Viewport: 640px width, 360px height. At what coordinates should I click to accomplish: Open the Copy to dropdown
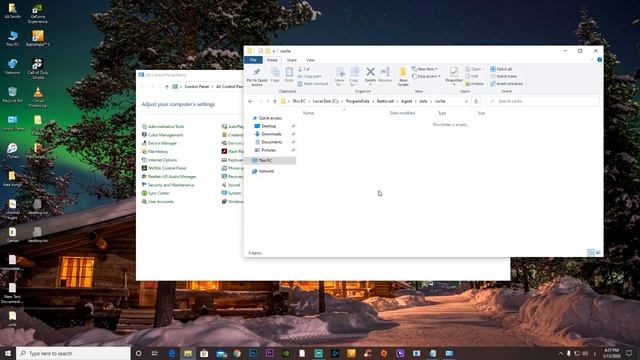pyautogui.click(x=354, y=77)
